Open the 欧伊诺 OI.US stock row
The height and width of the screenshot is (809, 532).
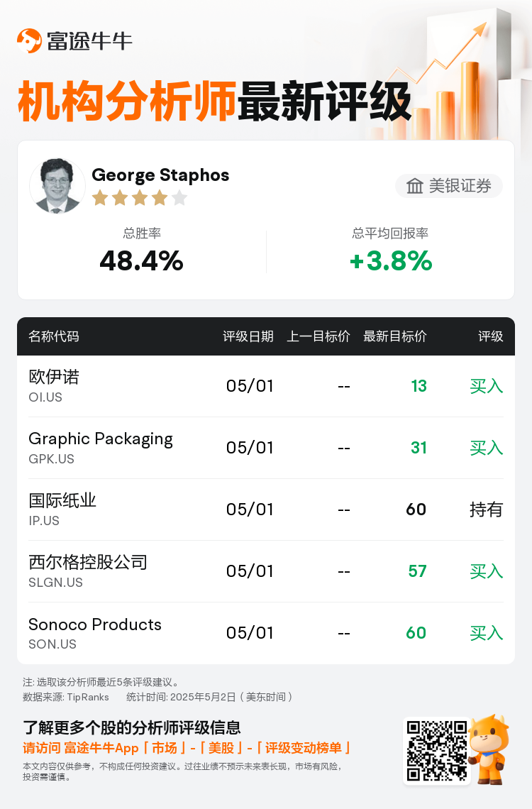(266, 386)
